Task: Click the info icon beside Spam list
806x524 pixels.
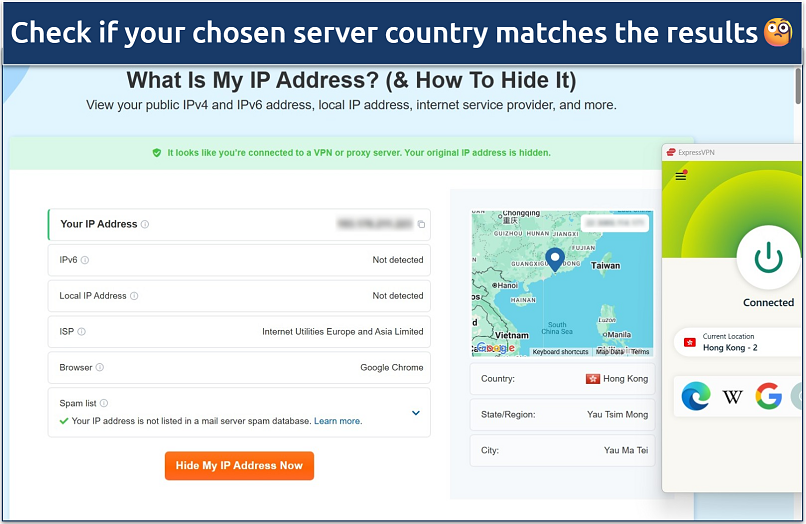Action: 104,403
